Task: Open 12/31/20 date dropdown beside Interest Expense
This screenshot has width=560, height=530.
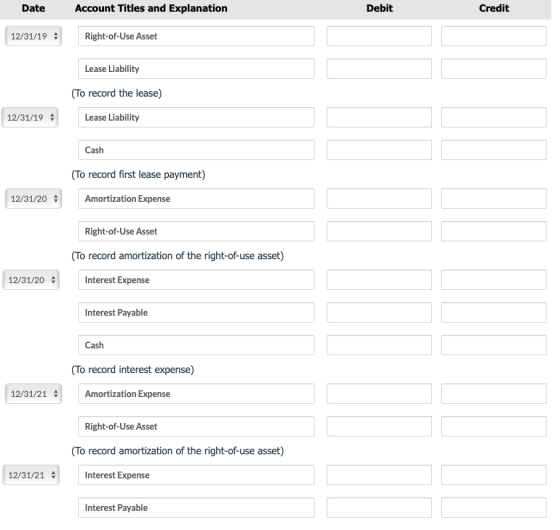Action: coord(31,280)
